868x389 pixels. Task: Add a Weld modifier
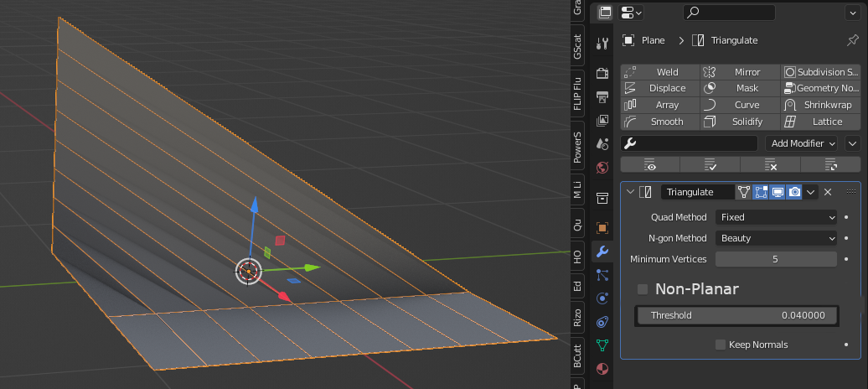coord(660,72)
